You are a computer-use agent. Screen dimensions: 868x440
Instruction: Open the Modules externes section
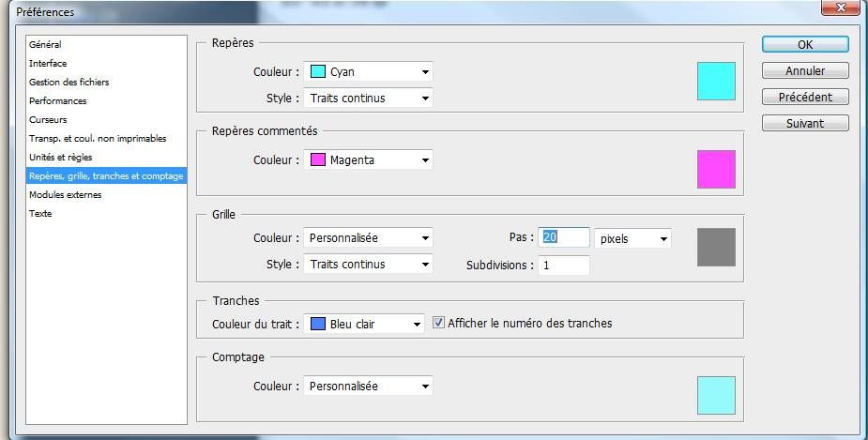(x=66, y=195)
